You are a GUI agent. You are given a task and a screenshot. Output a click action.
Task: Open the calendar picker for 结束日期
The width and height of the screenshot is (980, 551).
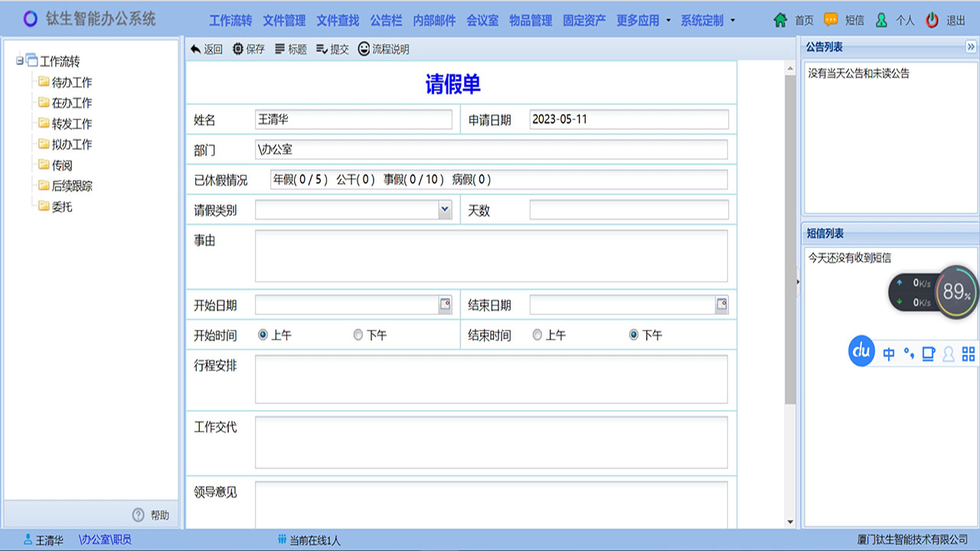(x=721, y=305)
